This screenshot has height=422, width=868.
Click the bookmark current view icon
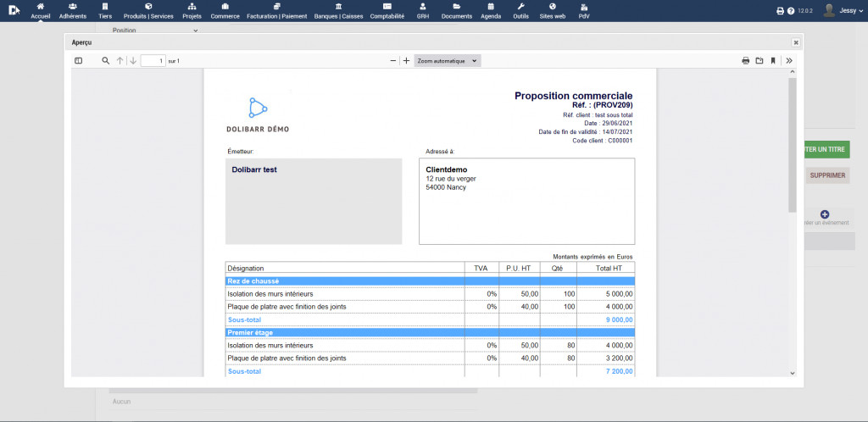pyautogui.click(x=773, y=61)
